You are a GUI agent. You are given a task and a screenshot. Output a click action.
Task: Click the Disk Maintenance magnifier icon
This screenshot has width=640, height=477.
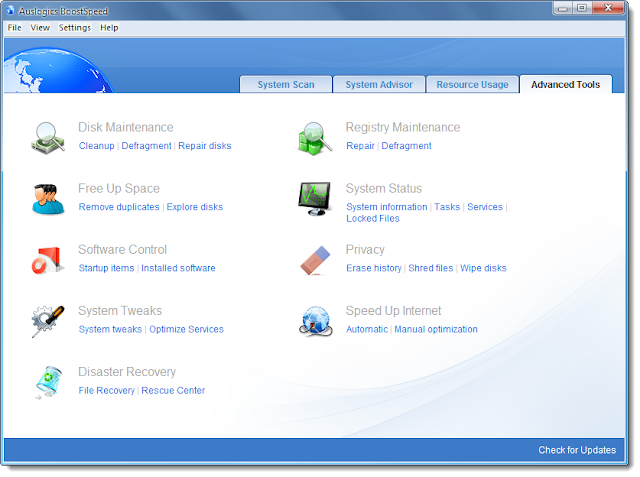click(48, 138)
